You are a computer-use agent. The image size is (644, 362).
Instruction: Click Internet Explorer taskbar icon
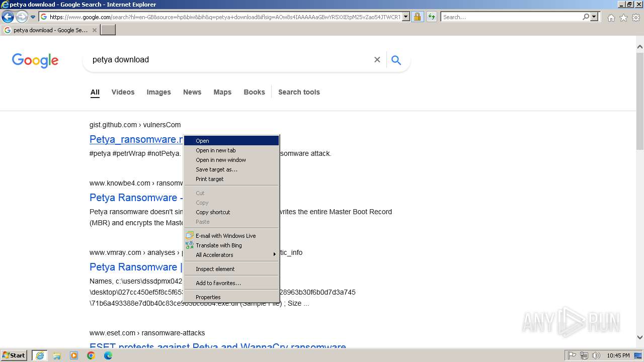point(40,355)
